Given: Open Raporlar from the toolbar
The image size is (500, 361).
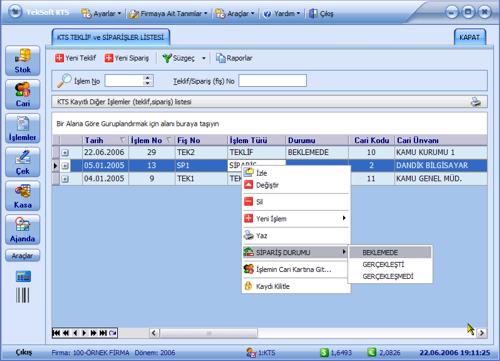Looking at the screenshot, I should point(234,58).
